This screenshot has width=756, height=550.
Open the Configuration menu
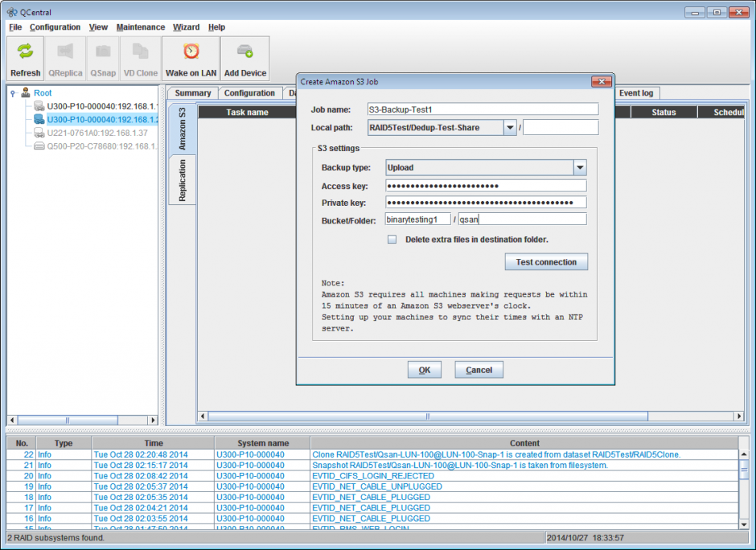click(x=55, y=27)
